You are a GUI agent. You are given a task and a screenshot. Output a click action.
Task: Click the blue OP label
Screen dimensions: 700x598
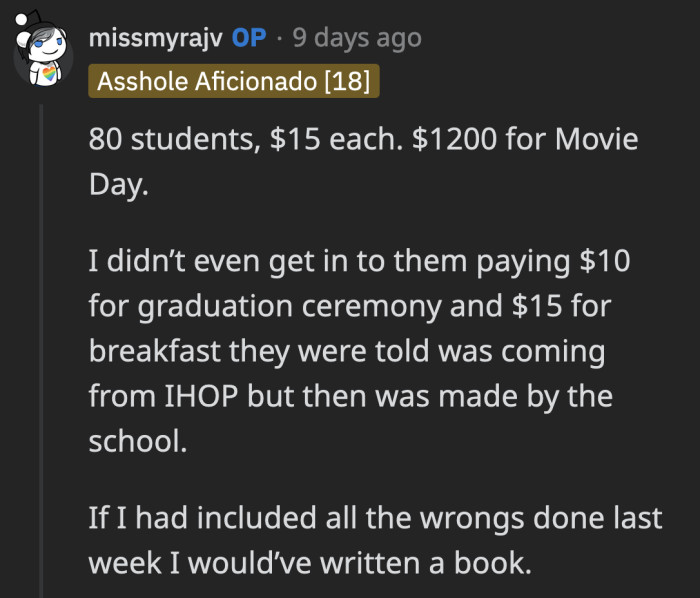pyautogui.click(x=250, y=38)
